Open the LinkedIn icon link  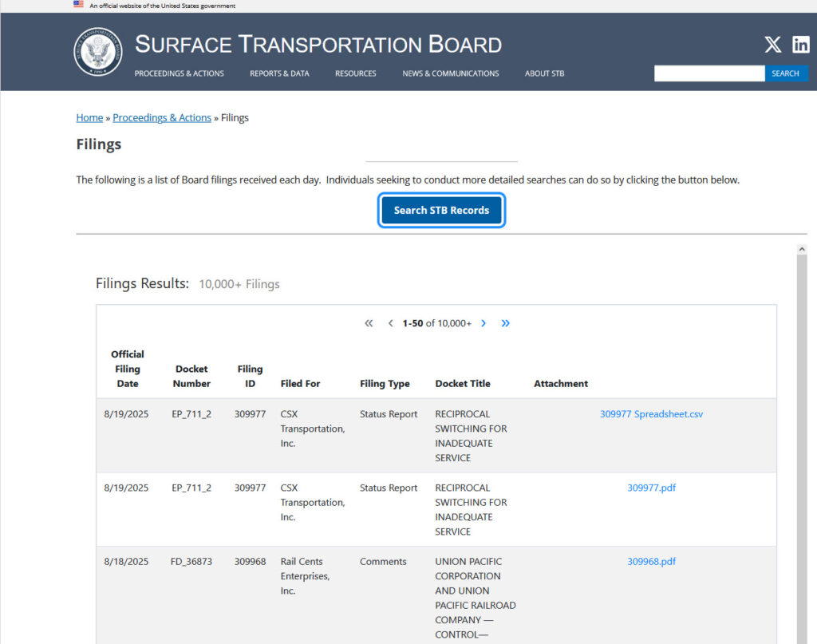click(x=800, y=45)
